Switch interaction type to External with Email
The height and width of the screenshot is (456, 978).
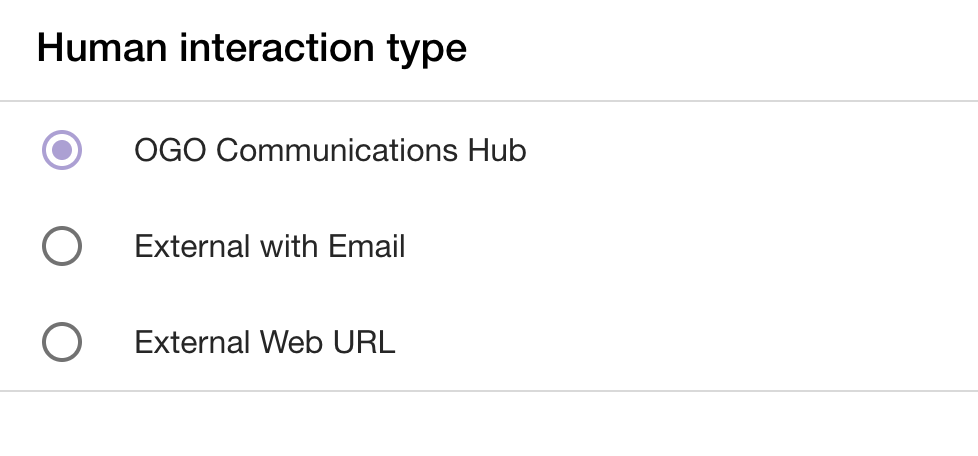(62, 246)
